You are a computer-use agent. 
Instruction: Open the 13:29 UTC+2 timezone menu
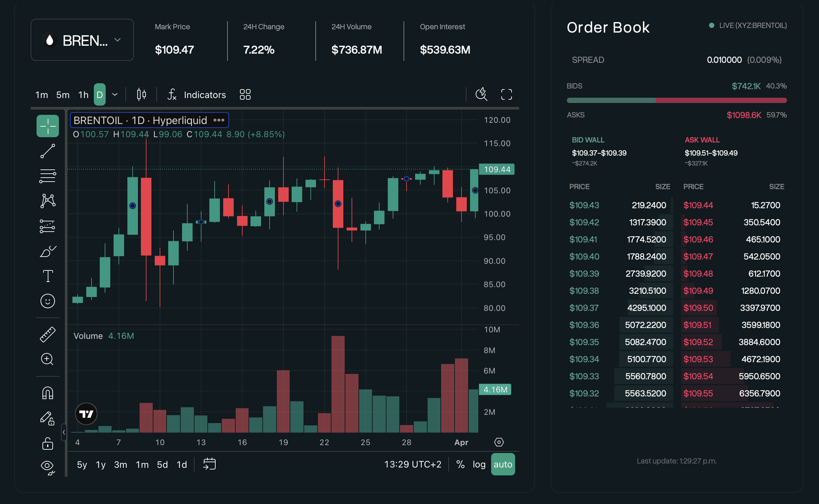(413, 464)
